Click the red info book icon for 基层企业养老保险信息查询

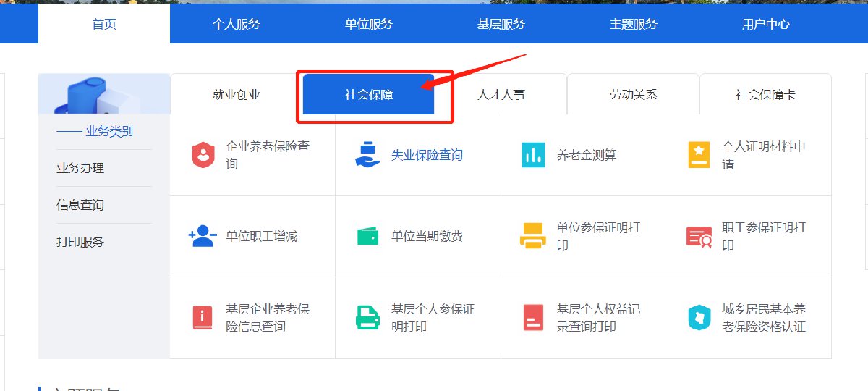pos(203,318)
